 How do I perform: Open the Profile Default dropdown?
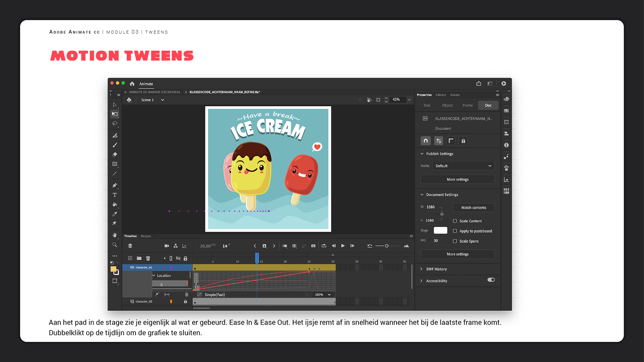(463, 166)
